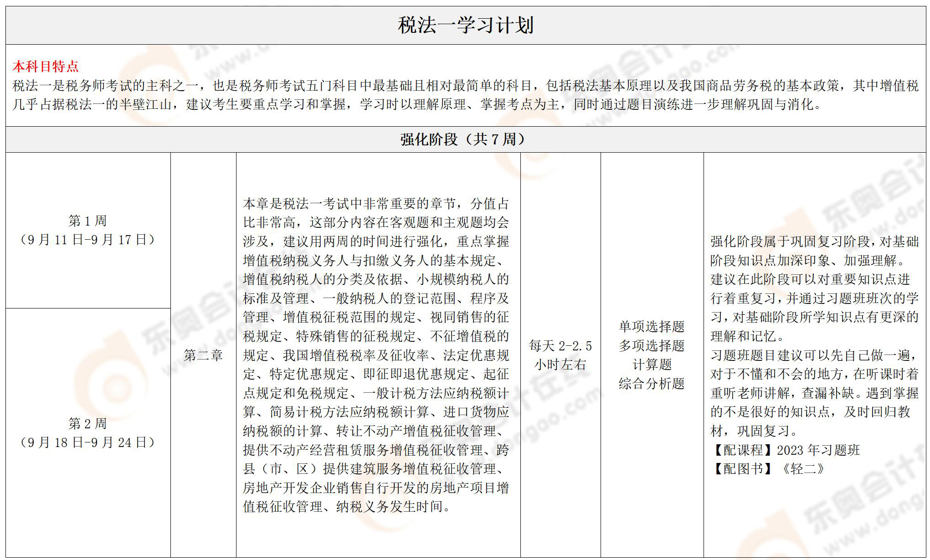930x560 pixels.
Task: Click the 综合分析题 text
Action: click(x=652, y=384)
